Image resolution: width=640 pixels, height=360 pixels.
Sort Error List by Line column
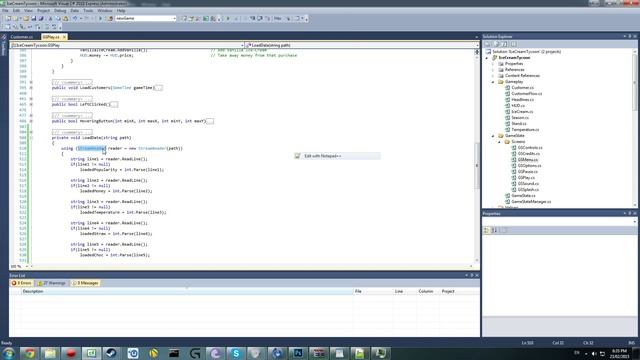(404, 291)
